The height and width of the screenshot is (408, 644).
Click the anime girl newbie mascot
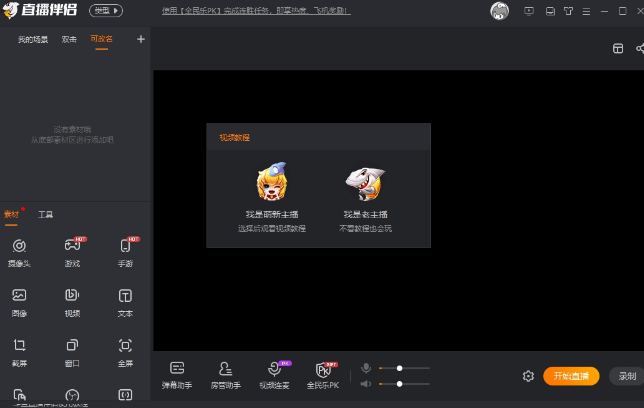(x=271, y=181)
